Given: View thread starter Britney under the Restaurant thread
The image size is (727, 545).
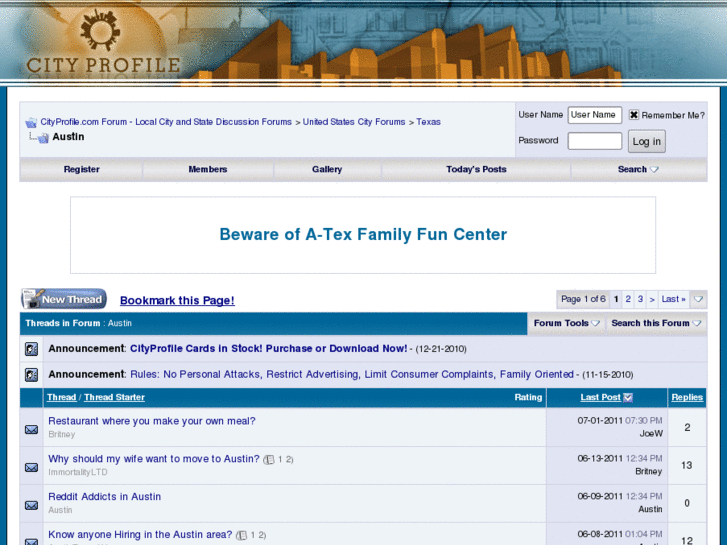Looking at the screenshot, I should click(62, 435).
